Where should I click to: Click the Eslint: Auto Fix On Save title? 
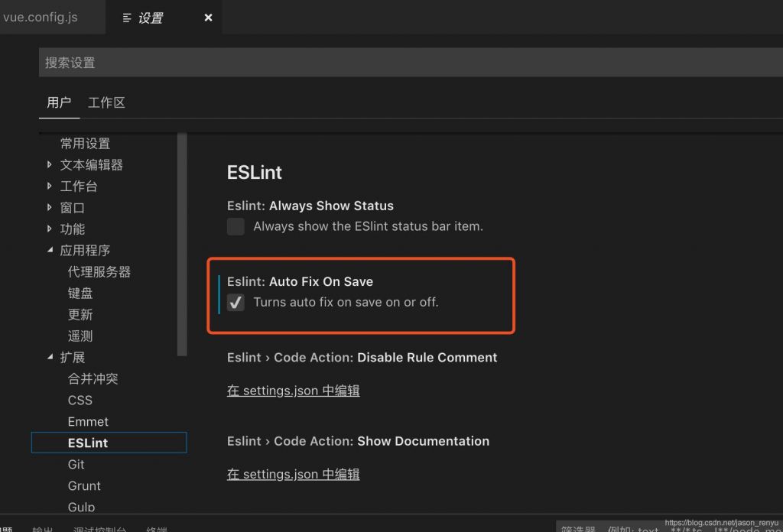[x=300, y=281]
